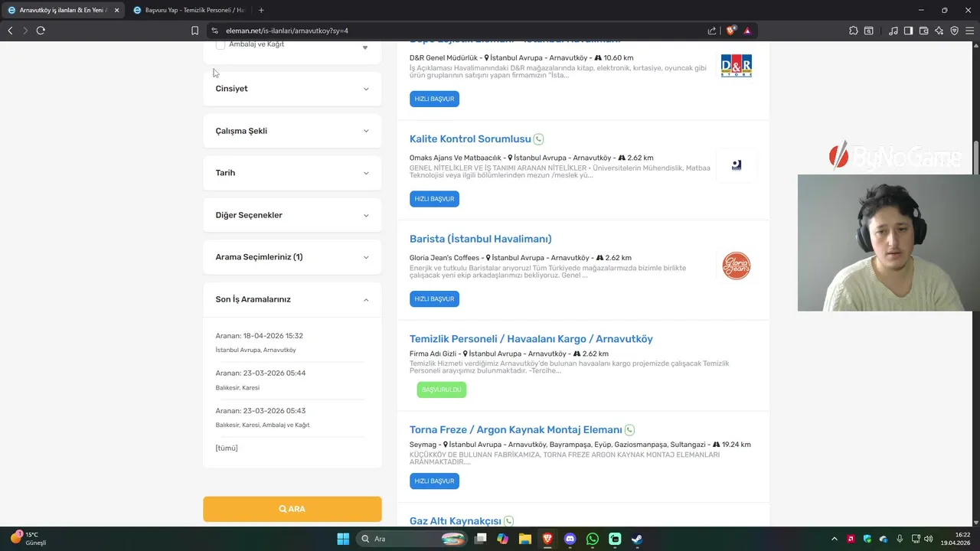Expand the Cinsiyet filter
Screen dimensions: 980x551
(x=292, y=89)
